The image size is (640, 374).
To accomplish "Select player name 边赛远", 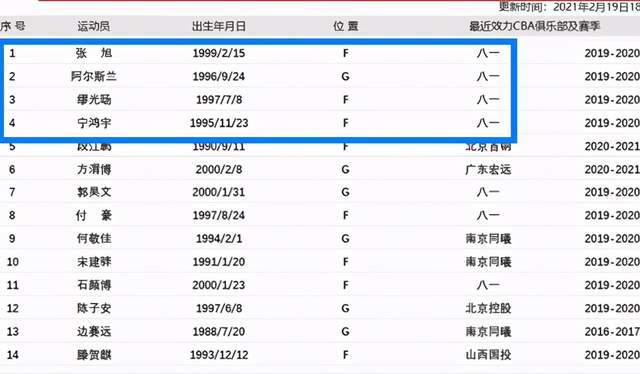I will [94, 332].
